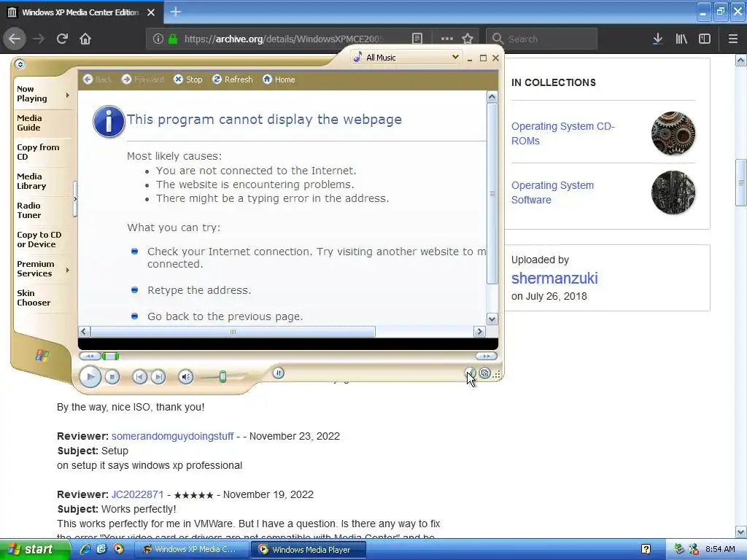747x560 pixels.
Task: Click the error page info icon
Action: click(109, 122)
